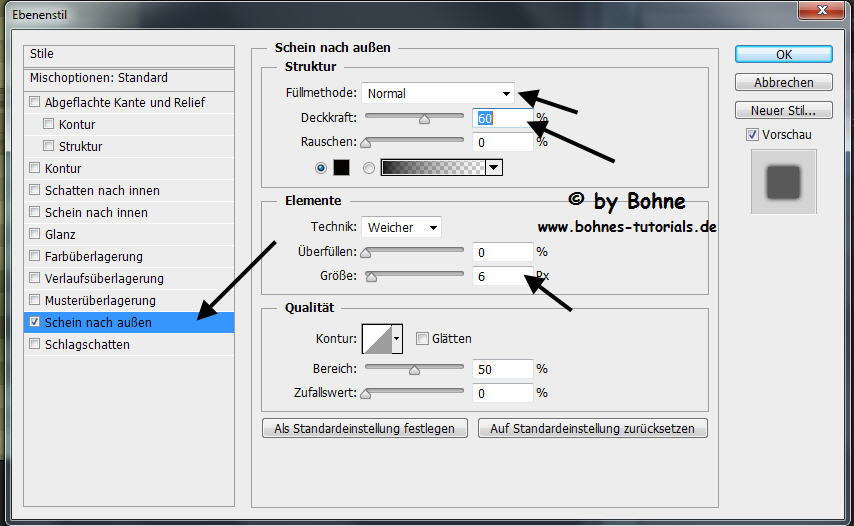Enable the Schlagschatten effect checkbox
Screen dimensions: 854x526
[36, 345]
